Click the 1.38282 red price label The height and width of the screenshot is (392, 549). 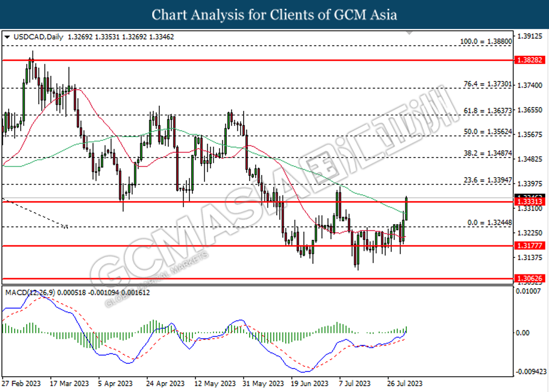coord(530,60)
